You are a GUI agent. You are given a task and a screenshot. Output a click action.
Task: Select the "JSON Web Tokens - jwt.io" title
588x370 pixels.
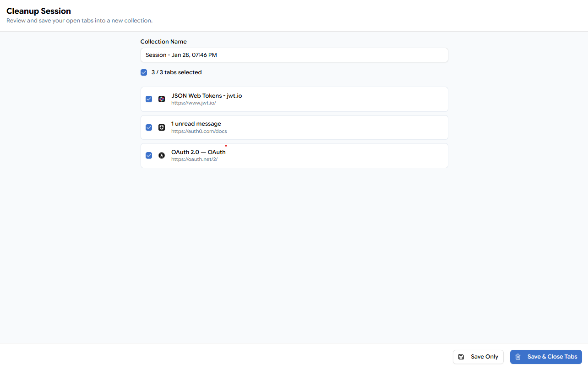point(207,96)
